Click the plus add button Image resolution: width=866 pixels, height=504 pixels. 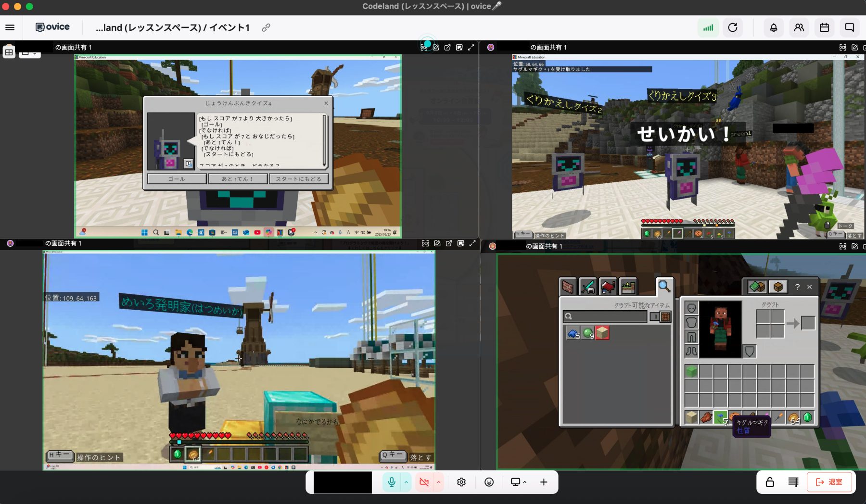point(544,482)
